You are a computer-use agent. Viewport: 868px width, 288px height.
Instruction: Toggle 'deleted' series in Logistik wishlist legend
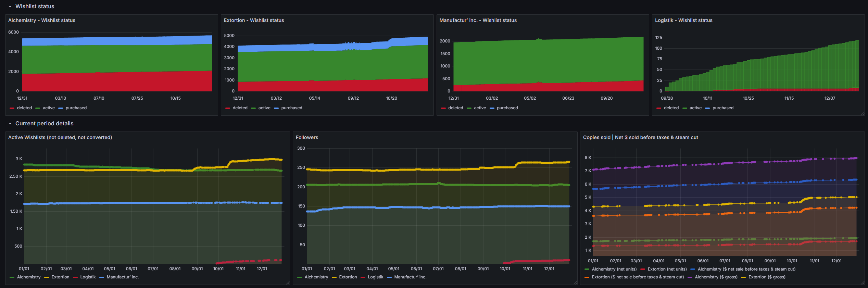click(x=671, y=108)
